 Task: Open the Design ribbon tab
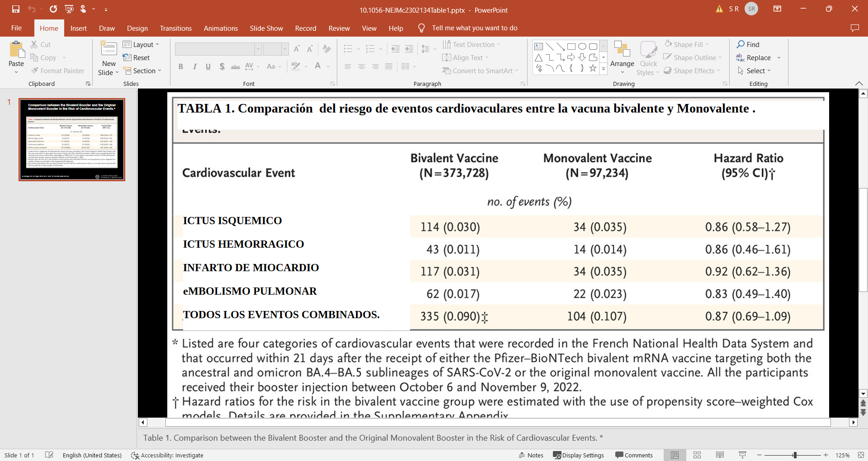[137, 28]
